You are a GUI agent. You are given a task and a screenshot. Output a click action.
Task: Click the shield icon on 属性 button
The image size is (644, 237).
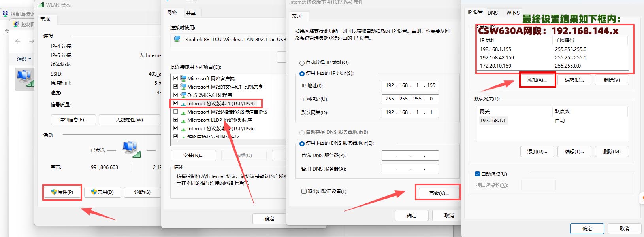(x=54, y=192)
